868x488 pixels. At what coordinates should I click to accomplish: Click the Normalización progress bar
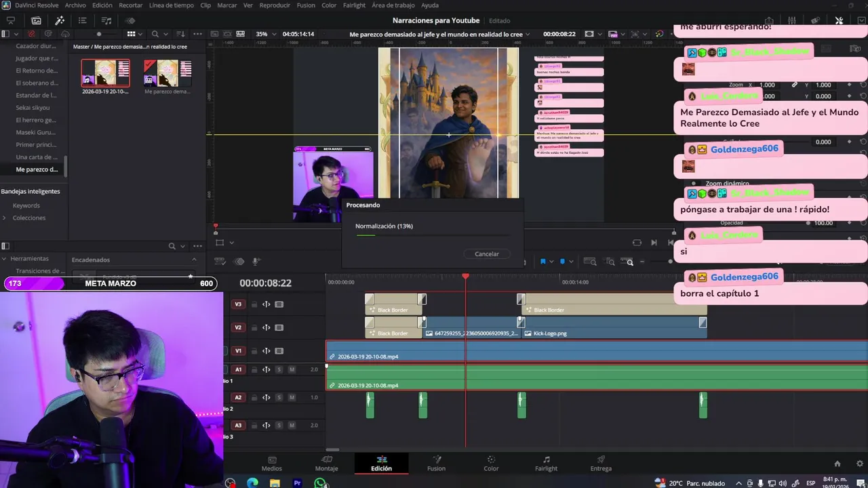point(433,235)
